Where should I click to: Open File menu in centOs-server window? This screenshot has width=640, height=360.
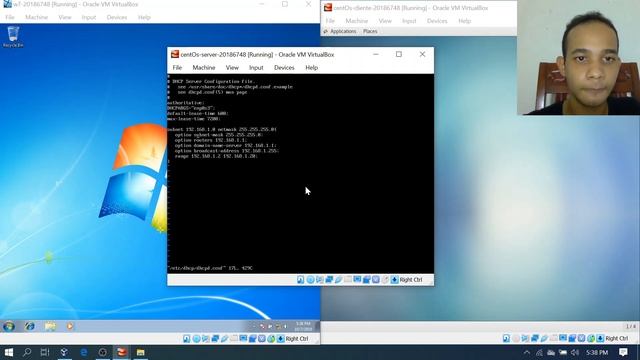[177, 68]
